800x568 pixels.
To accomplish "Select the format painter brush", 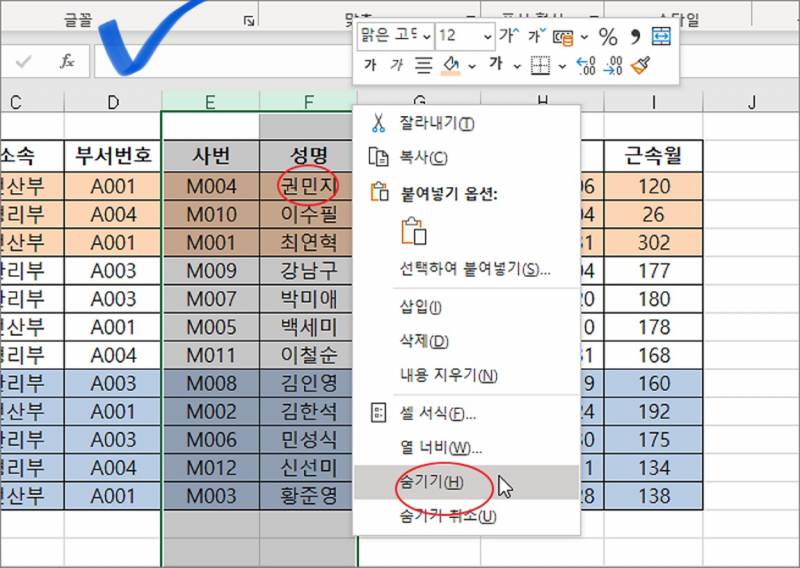I will click(x=640, y=66).
